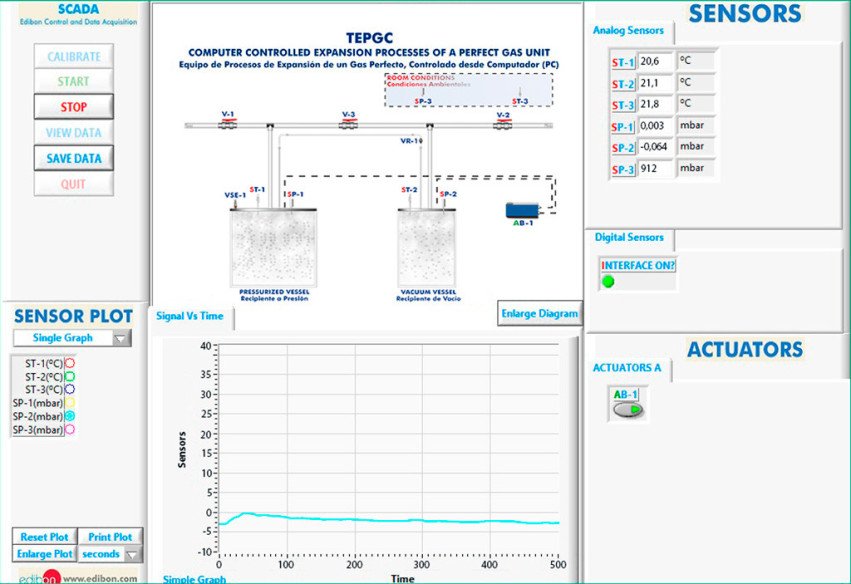Click the VIEW DATA button
The image size is (851, 584).
(74, 132)
